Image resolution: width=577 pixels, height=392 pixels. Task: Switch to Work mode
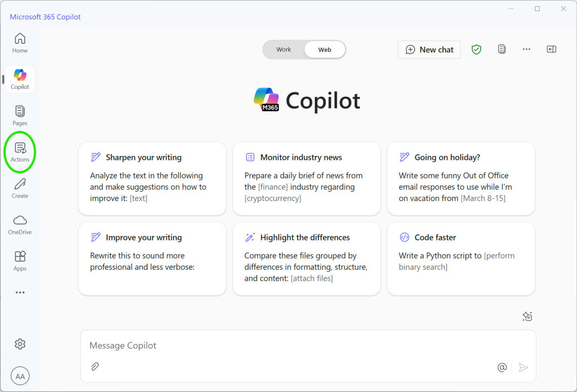click(x=284, y=50)
